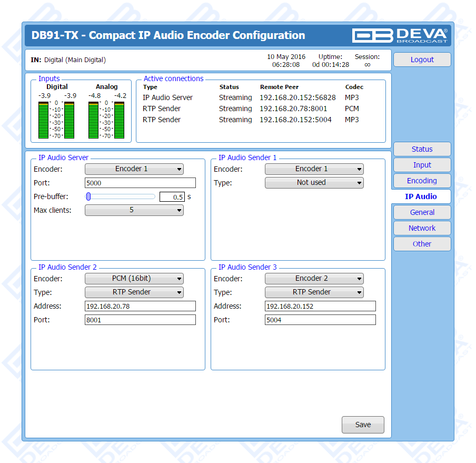Image resolution: width=476 pixels, height=463 pixels.
Task: Click the DEVA Broadcast logo
Action: click(400, 35)
